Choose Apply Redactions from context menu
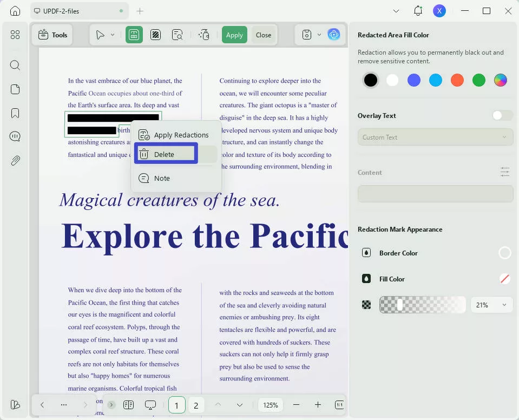Screen dimensions: 519x420 pos(176,135)
